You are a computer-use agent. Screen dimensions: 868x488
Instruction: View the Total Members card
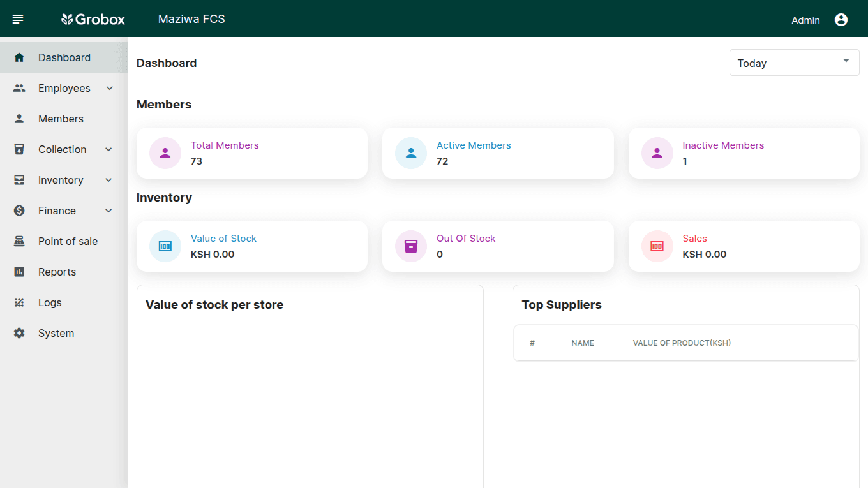(x=251, y=153)
